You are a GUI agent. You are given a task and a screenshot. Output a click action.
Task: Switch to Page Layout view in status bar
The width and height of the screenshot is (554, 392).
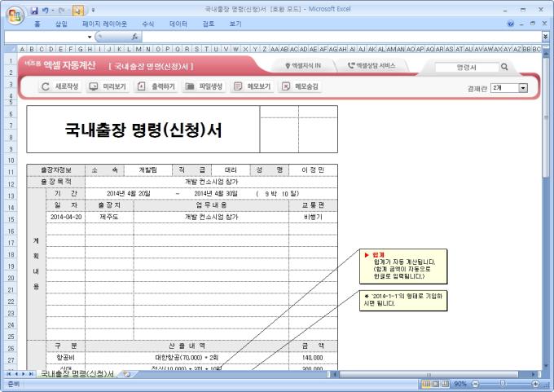tap(436, 384)
